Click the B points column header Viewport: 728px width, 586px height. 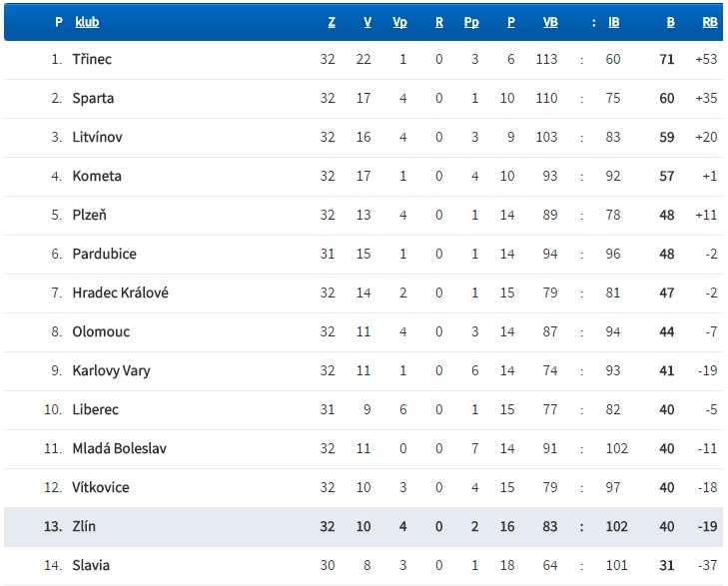pos(671,22)
